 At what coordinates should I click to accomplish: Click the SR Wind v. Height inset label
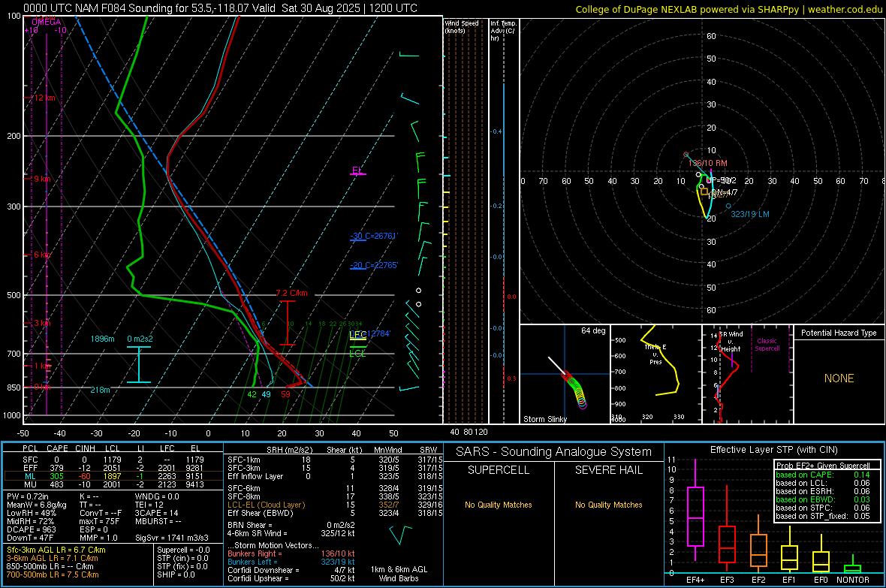[x=731, y=342]
